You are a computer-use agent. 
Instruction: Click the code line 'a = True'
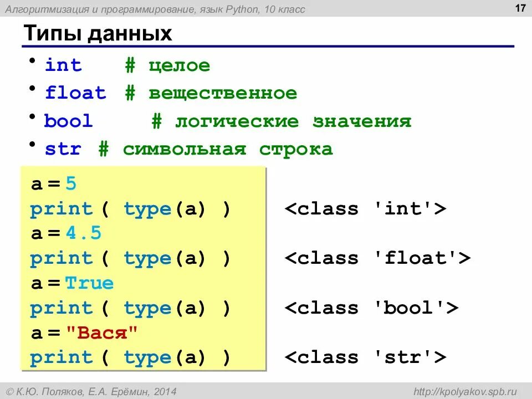72,283
